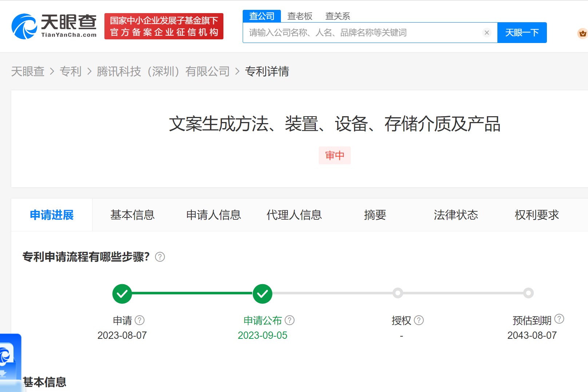Click the date 2023-09-05 under 申请公布

click(262, 335)
